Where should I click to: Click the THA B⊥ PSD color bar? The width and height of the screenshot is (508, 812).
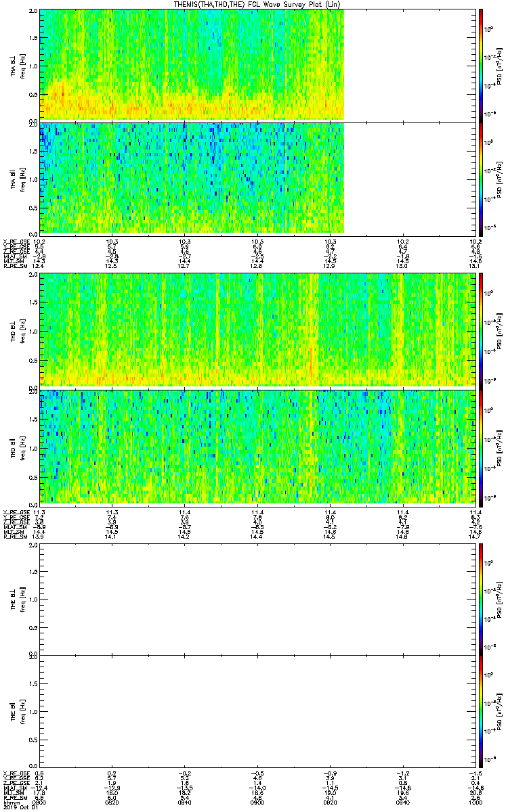coord(480,65)
